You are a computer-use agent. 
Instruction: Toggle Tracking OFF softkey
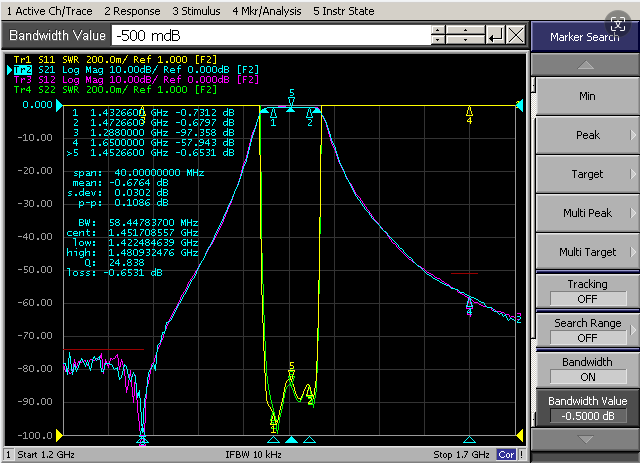click(587, 292)
